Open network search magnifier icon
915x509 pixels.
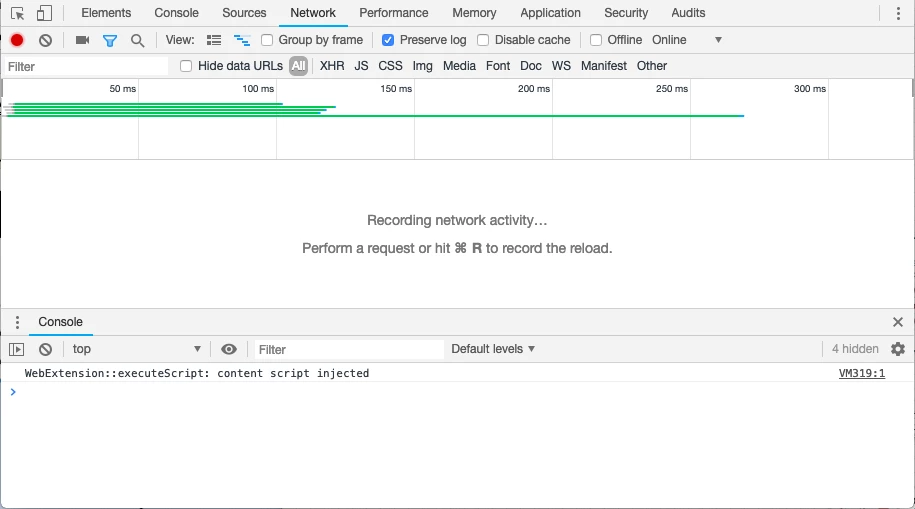coord(138,40)
